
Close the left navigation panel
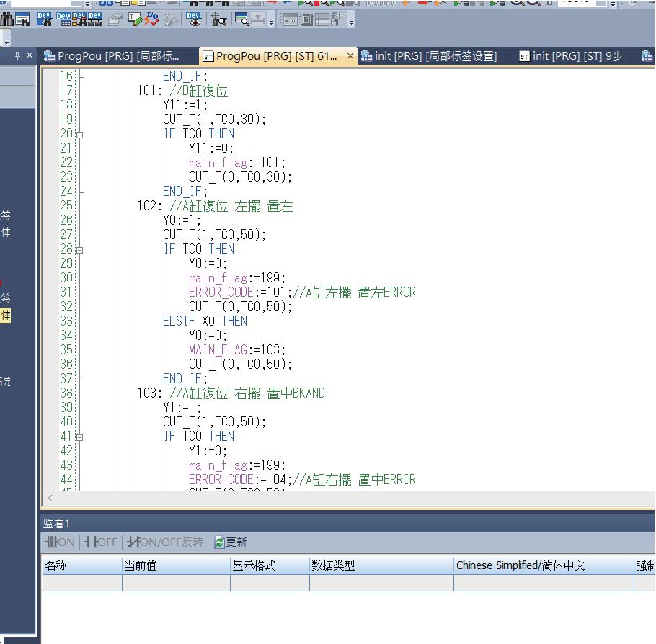tap(30, 55)
